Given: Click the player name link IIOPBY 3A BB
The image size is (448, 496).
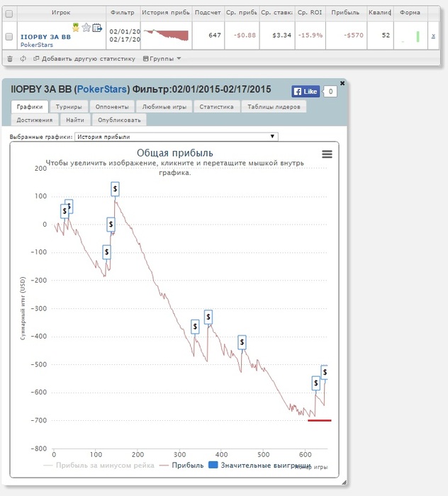Looking at the screenshot, I should 45,37.
